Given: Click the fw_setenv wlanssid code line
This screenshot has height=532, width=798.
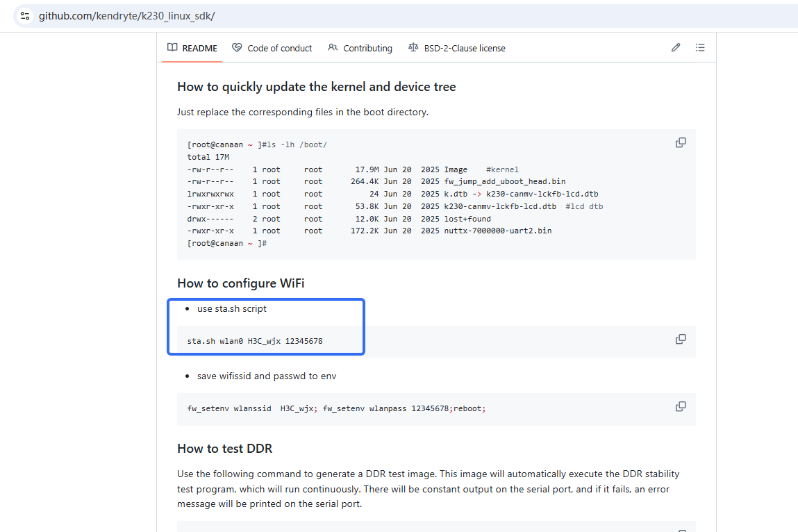Looking at the screenshot, I should pos(336,408).
